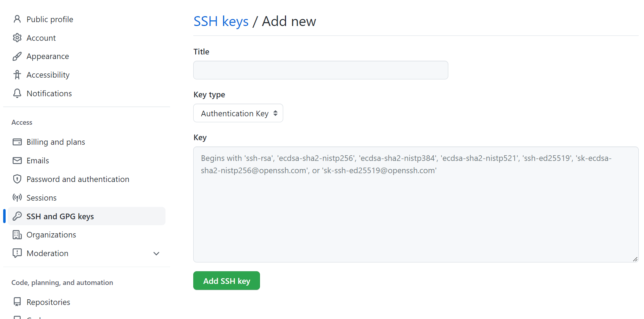Select SSH and GPG keys menu item
Viewport: 644px width, 319px height.
click(60, 216)
